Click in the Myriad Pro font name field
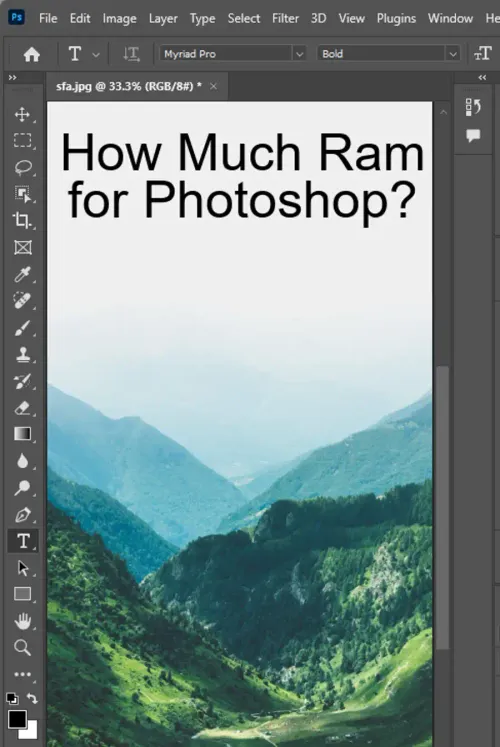500x747 pixels. coord(225,54)
